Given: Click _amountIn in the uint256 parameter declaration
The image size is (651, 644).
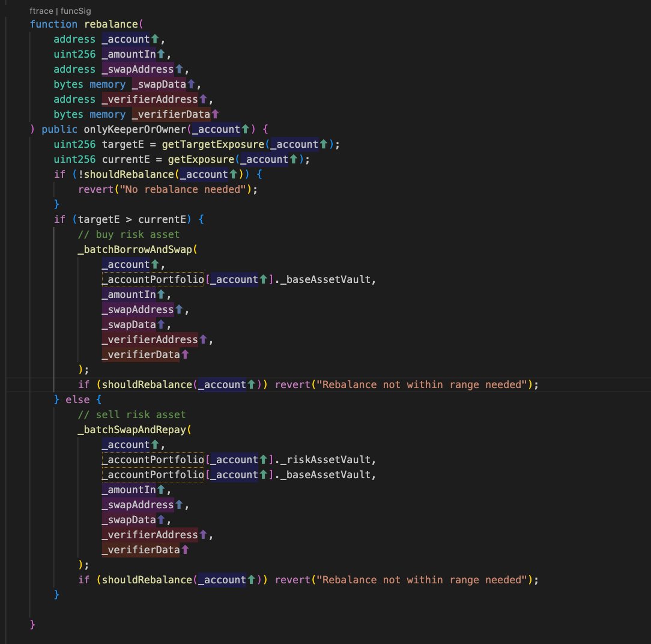Looking at the screenshot, I should point(129,54).
